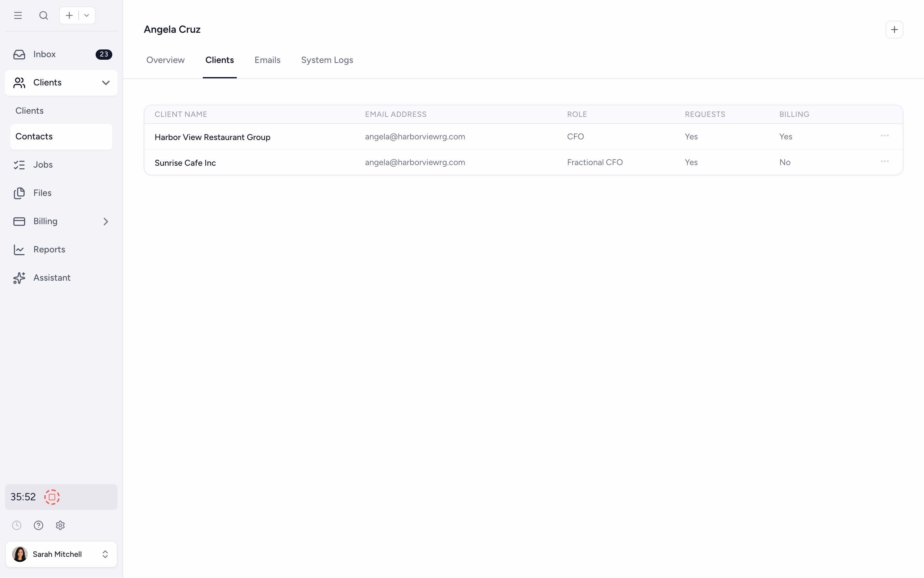Click Billing 'Yes' for Harbor View
The width and height of the screenshot is (924, 578).
pos(786,137)
